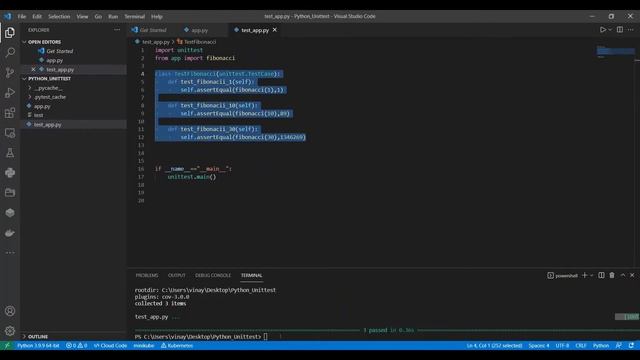640x360 pixels.
Task: Open the feedback icon in status bar
Action: pyautogui.click(x=619, y=345)
